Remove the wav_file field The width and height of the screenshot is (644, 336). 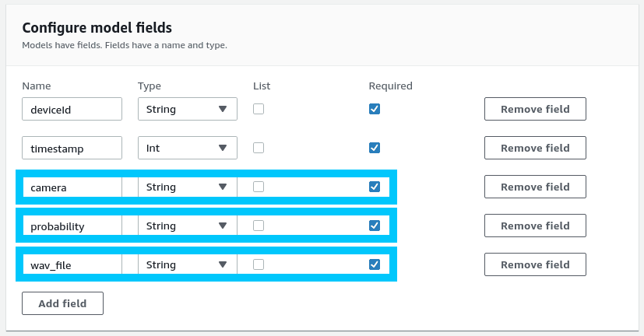535,264
